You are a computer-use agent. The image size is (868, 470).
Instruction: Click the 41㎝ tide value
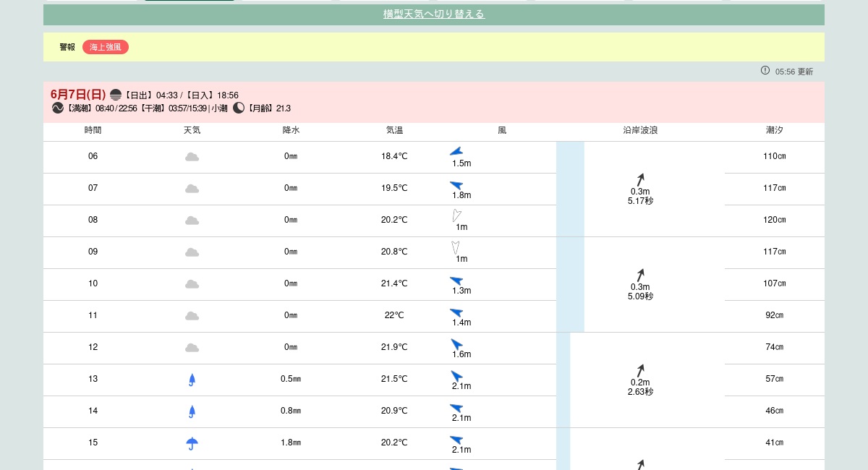pyautogui.click(x=775, y=443)
